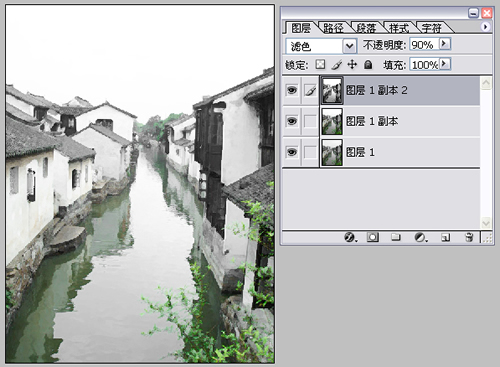Switch to the 样式 tab
This screenshot has width=500, height=367.
[x=399, y=28]
